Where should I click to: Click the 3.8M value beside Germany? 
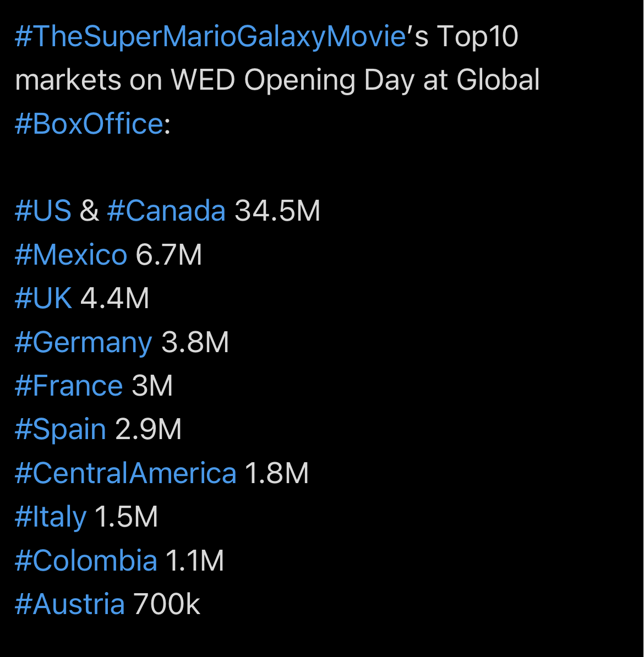click(x=195, y=342)
